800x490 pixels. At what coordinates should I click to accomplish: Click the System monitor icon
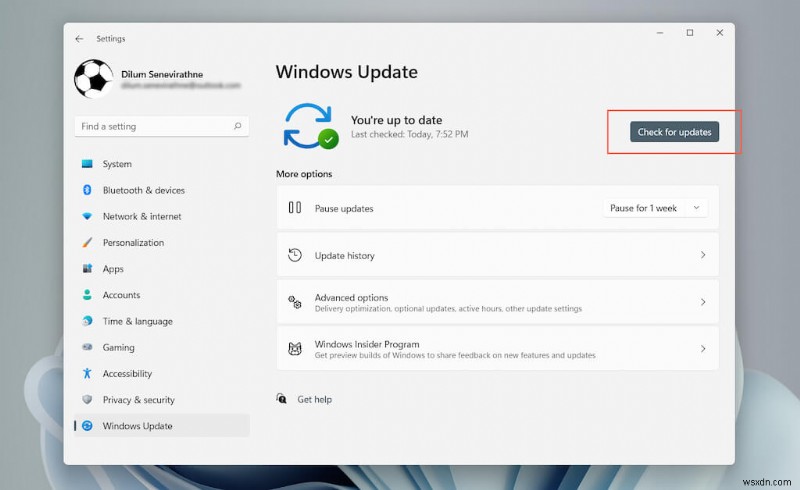[x=87, y=164]
